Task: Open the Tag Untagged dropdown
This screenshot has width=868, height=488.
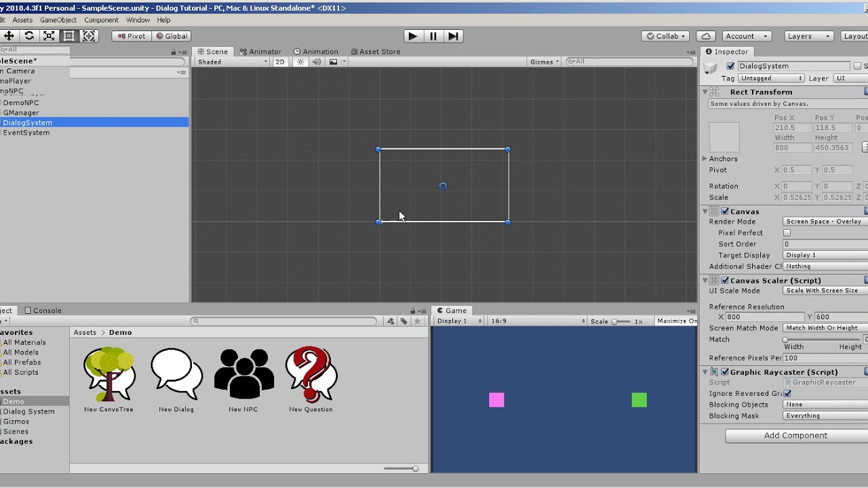Action: 772,79
